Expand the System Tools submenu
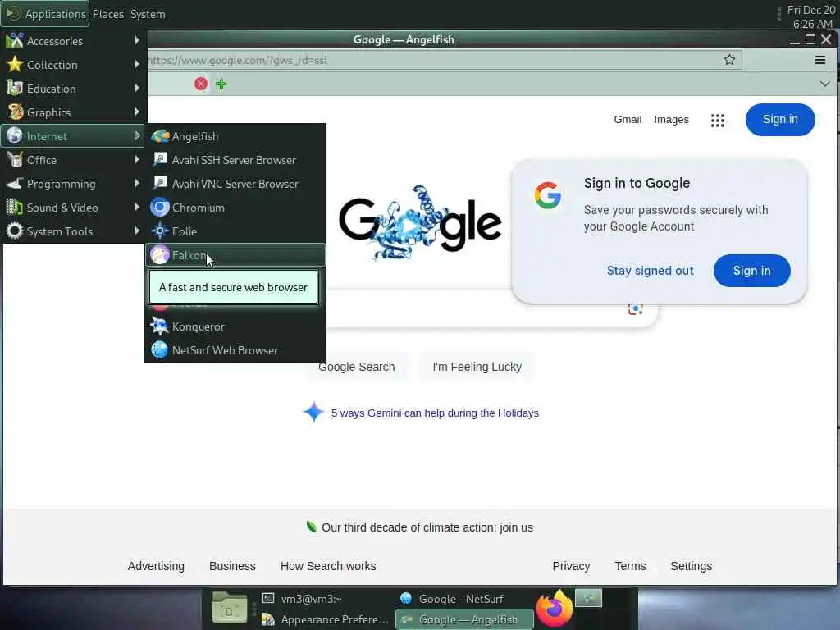The width and height of the screenshot is (840, 630). pyautogui.click(x=73, y=231)
